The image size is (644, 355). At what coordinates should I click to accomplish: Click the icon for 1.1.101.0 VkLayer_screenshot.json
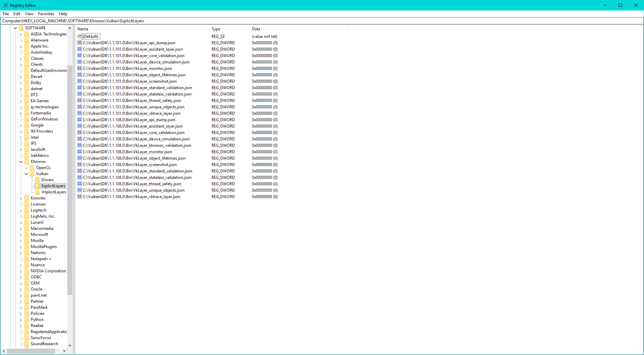[x=79, y=81]
